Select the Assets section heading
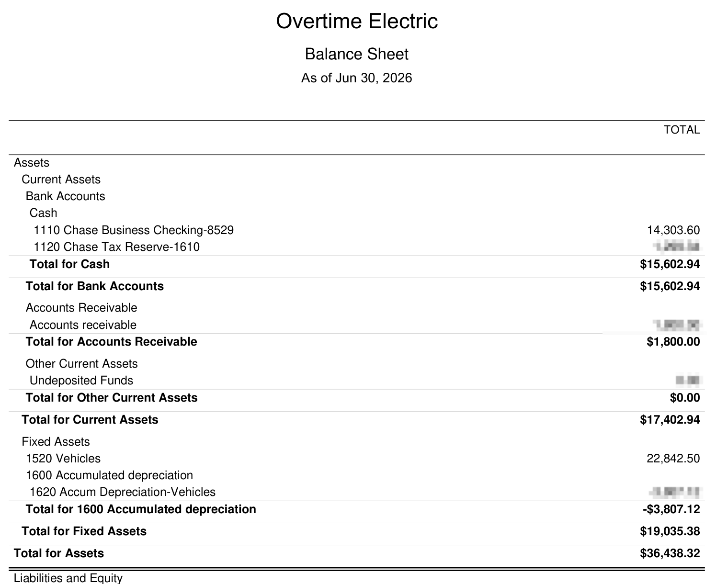 coord(32,163)
